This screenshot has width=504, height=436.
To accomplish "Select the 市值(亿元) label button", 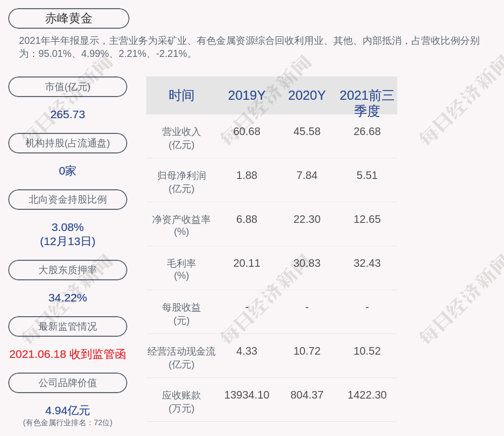I will pos(68,87).
